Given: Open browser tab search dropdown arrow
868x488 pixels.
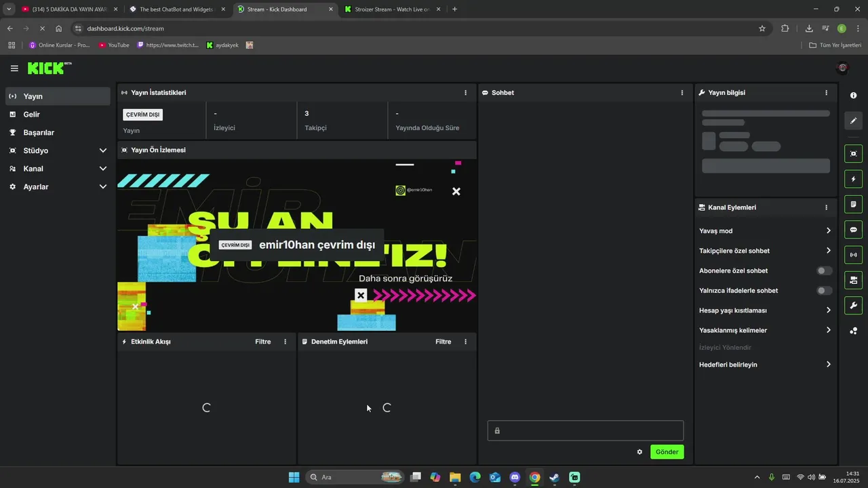Looking at the screenshot, I should 9,9.
